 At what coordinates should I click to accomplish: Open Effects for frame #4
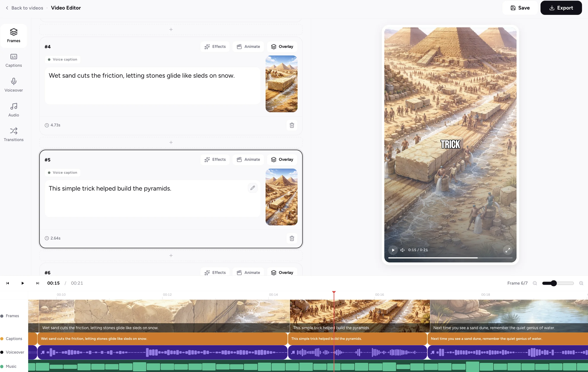coord(215,47)
